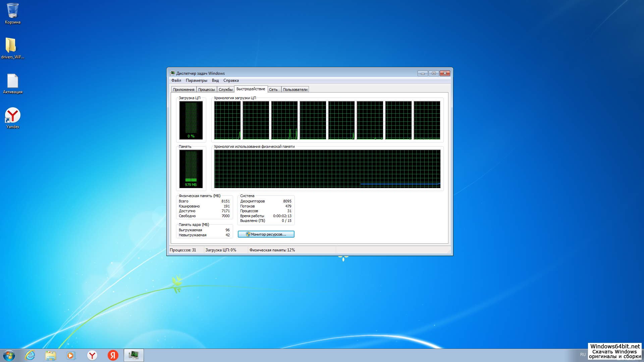The height and width of the screenshot is (362, 644).
Task: Launch Internet Explorer from the taskbar
Action: click(x=30, y=355)
